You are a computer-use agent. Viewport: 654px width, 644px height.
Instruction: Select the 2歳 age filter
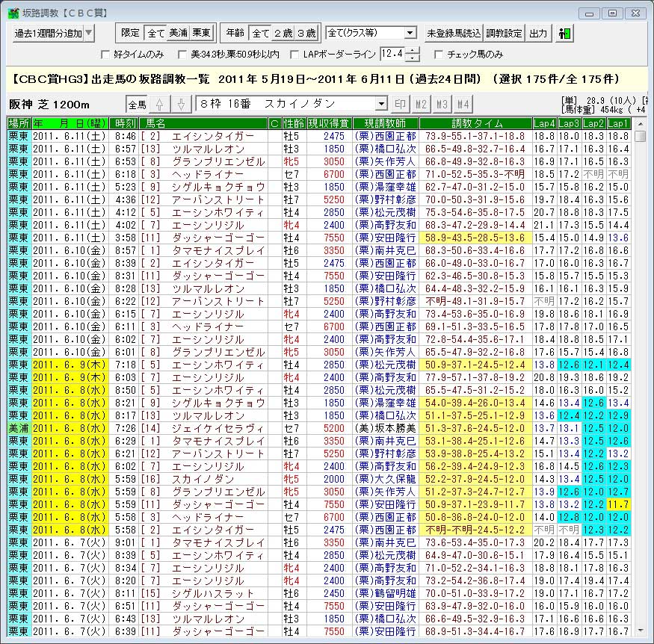click(284, 33)
